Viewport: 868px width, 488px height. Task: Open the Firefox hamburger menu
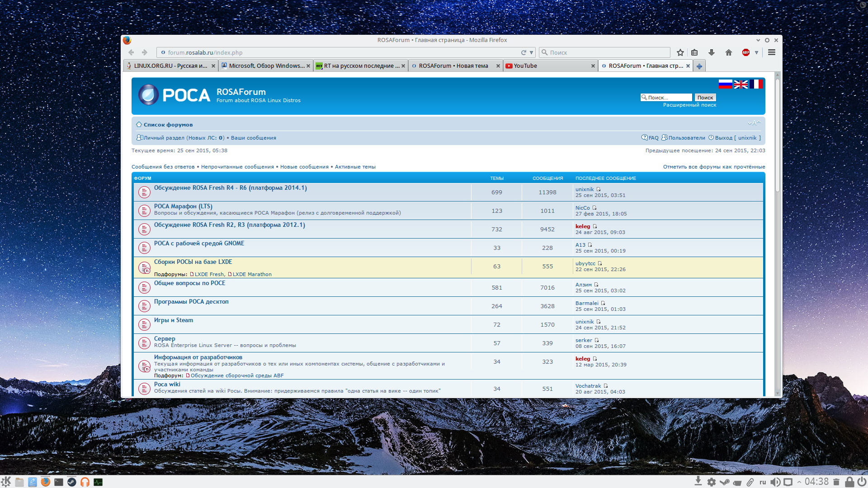[772, 52]
